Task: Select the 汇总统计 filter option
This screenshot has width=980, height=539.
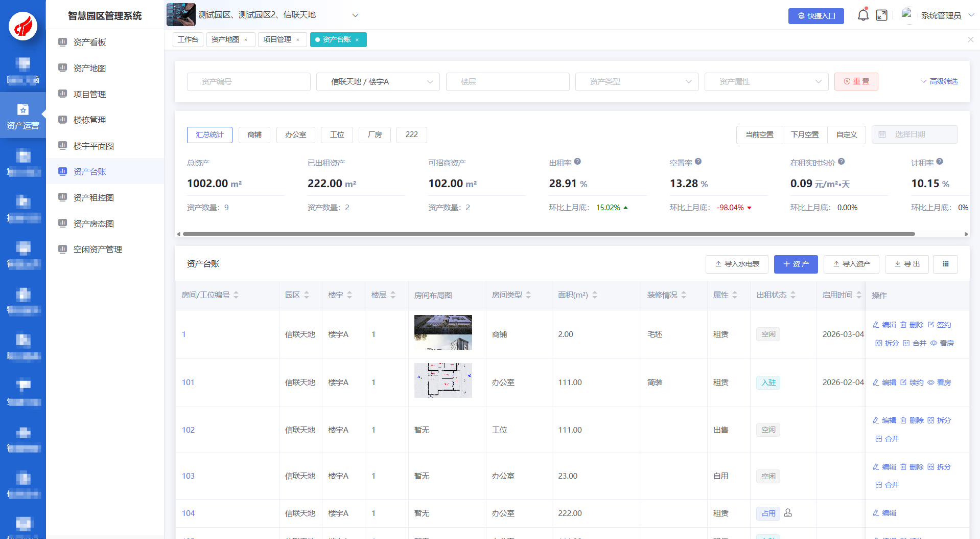Action: pyautogui.click(x=209, y=135)
